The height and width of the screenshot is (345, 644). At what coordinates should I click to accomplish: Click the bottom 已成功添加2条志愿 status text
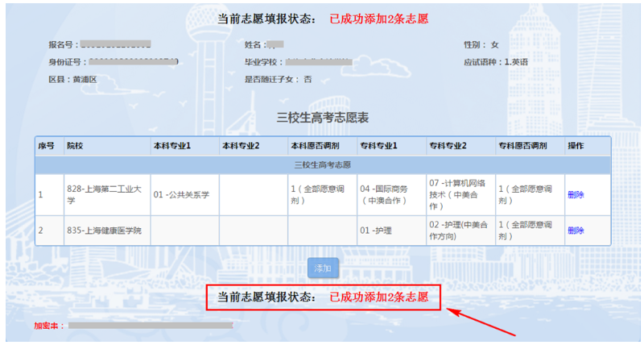point(378,297)
